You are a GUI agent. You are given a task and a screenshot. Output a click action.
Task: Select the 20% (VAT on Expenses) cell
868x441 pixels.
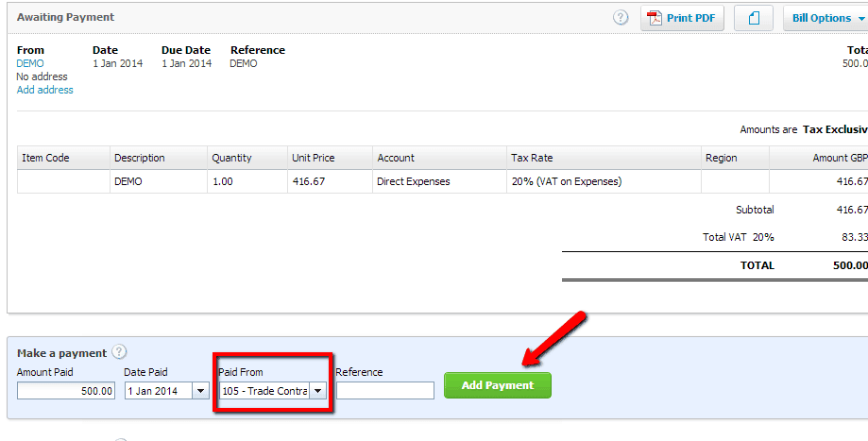tap(604, 181)
